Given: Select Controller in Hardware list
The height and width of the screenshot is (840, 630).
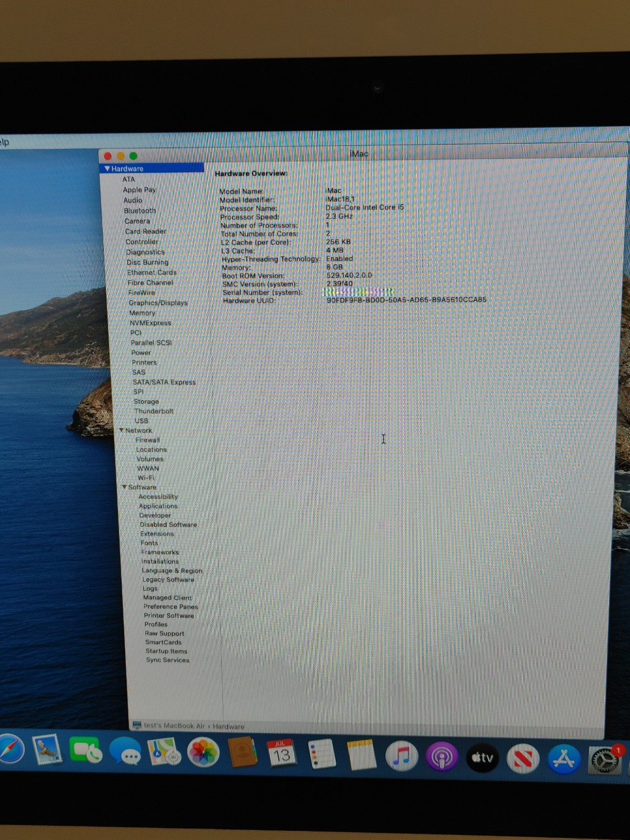Looking at the screenshot, I should (x=142, y=242).
